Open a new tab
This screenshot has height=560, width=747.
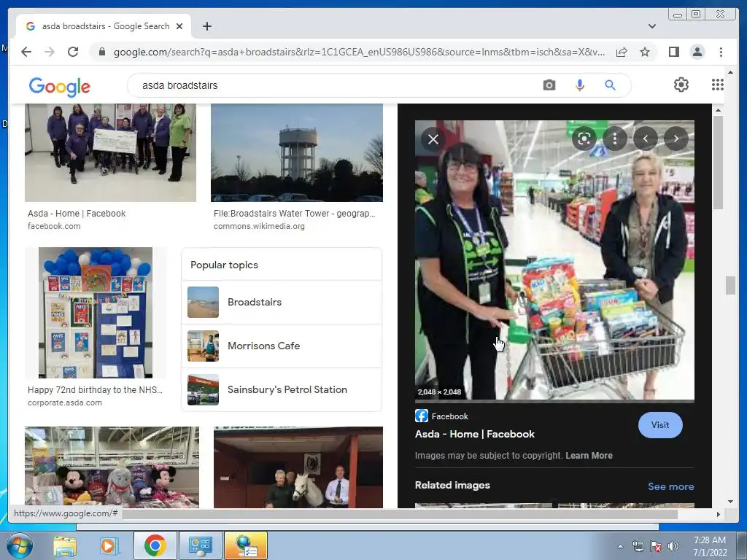pos(206,26)
